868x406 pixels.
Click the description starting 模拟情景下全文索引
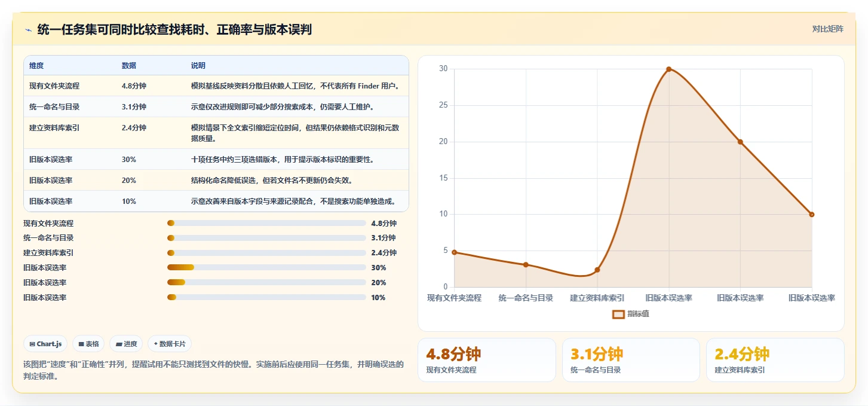tap(295, 133)
